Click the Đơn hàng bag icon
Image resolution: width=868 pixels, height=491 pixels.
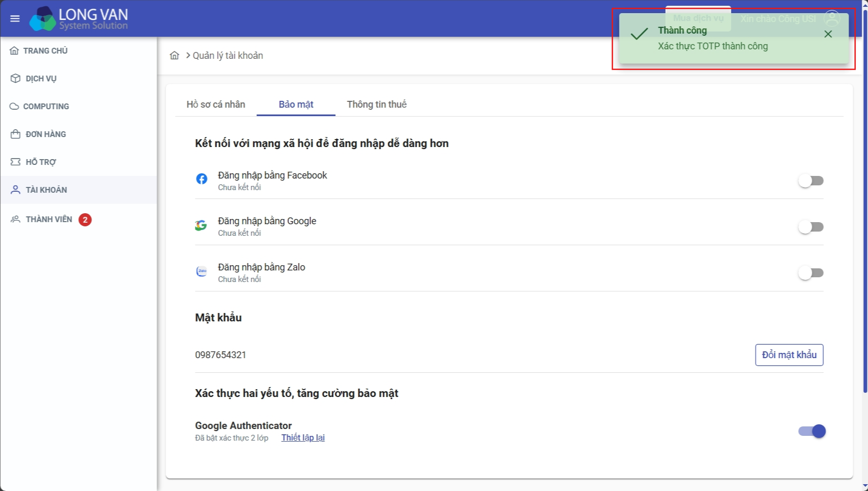click(15, 134)
